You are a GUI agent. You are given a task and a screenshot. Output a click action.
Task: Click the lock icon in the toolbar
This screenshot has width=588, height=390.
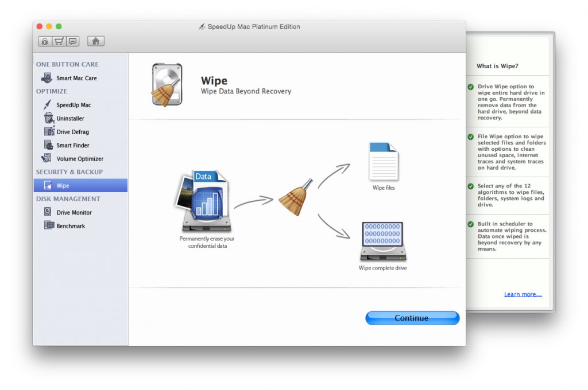[x=45, y=41]
